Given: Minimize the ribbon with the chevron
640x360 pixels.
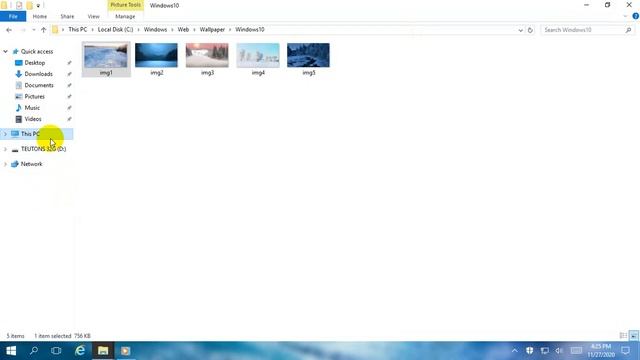Looking at the screenshot, I should click(x=625, y=16).
